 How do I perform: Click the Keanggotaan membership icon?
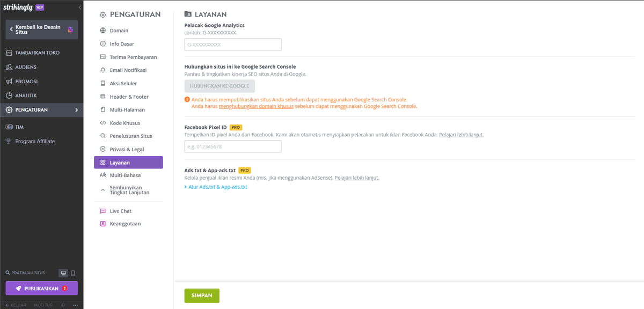102,224
